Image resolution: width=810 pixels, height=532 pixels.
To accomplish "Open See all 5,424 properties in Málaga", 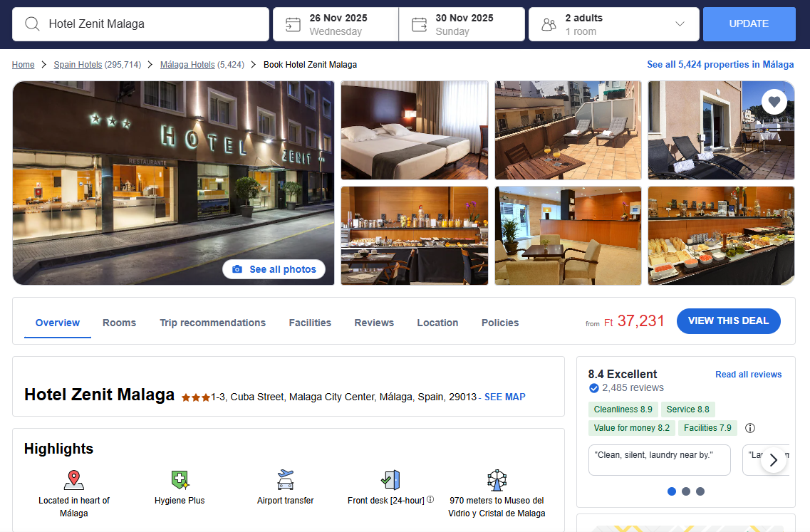I will pos(720,65).
